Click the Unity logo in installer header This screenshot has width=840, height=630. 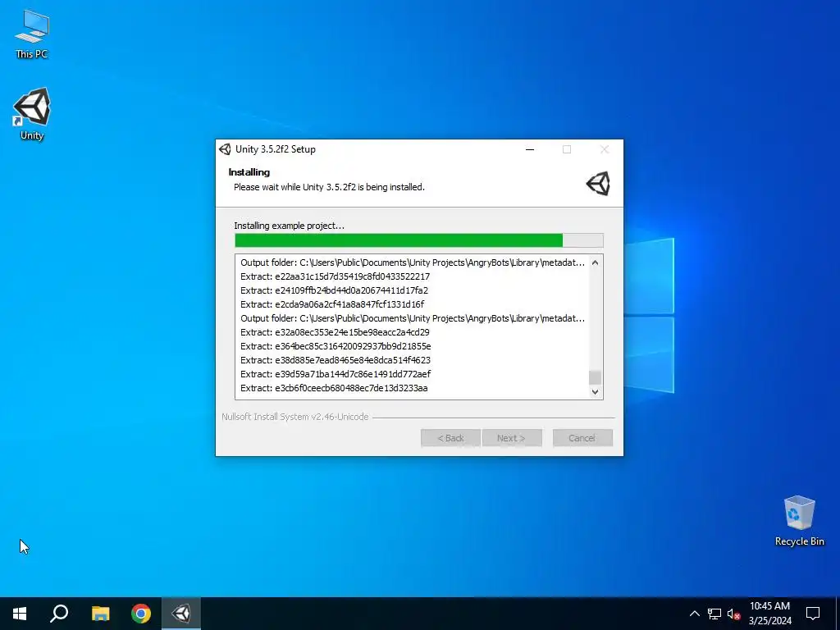598,184
